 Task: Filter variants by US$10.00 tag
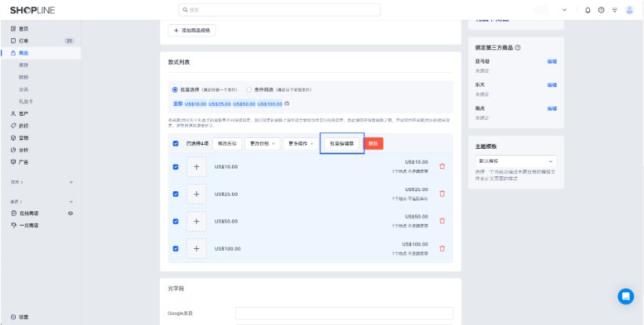195,104
